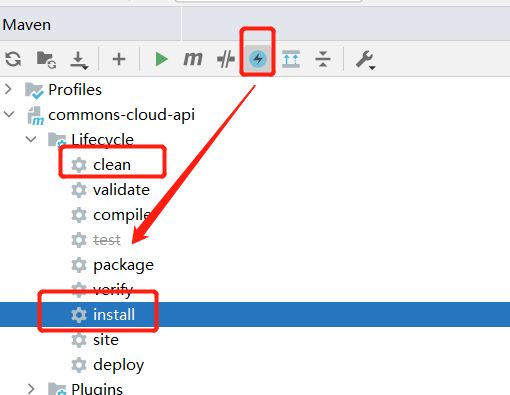
Task: Reload all Maven projects
Action: (13, 59)
